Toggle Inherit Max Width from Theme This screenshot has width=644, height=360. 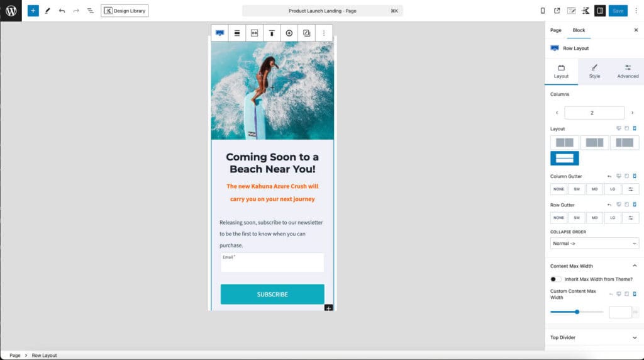pos(556,279)
